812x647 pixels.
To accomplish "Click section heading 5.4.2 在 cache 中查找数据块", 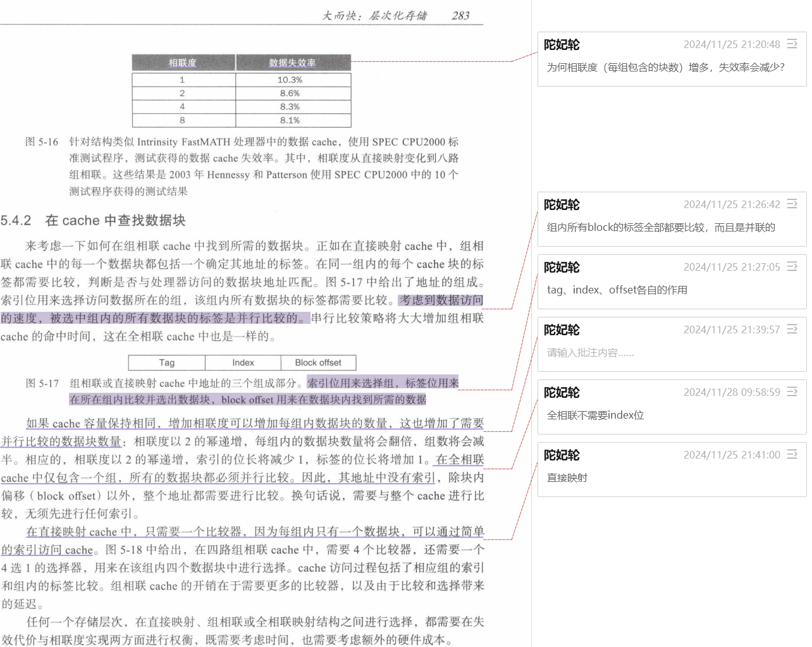I will coord(93,221).
